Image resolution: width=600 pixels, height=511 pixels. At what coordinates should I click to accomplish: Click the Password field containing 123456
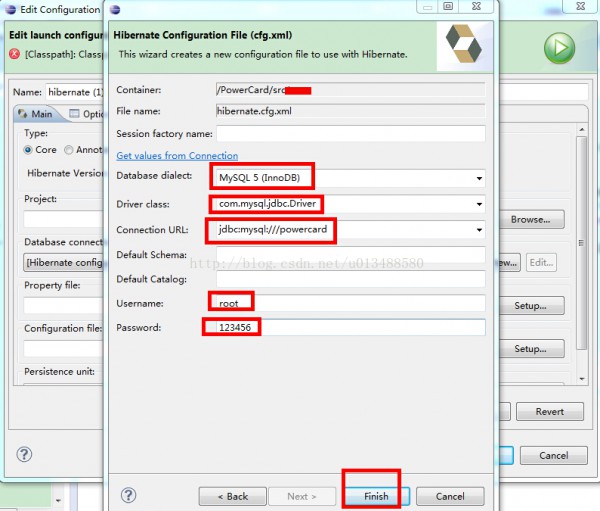point(351,328)
